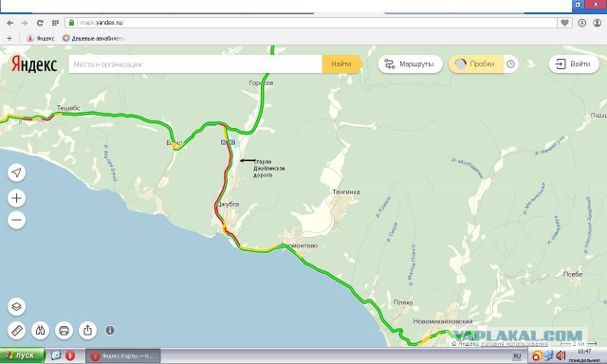Switch to Яндекс.Карты taskbar window

click(x=123, y=355)
